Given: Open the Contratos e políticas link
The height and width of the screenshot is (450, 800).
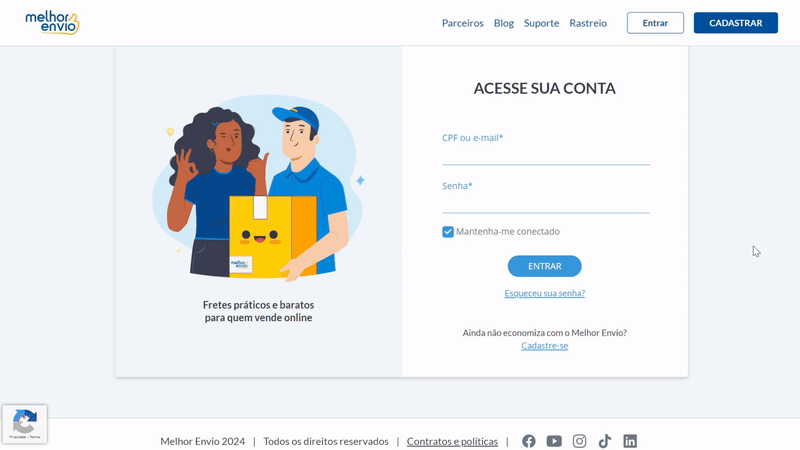Looking at the screenshot, I should pyautogui.click(x=452, y=441).
